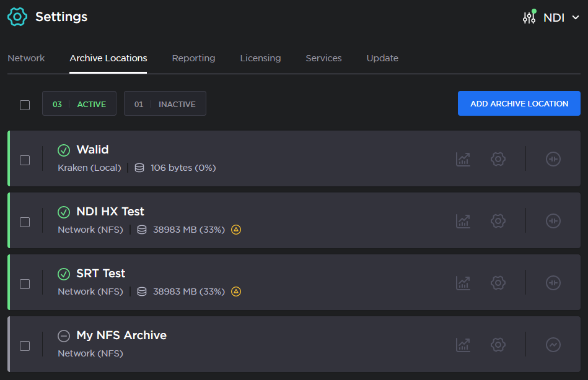588x380 pixels.
Task: Click warning triangle icon on SRT Test
Action: click(x=236, y=291)
